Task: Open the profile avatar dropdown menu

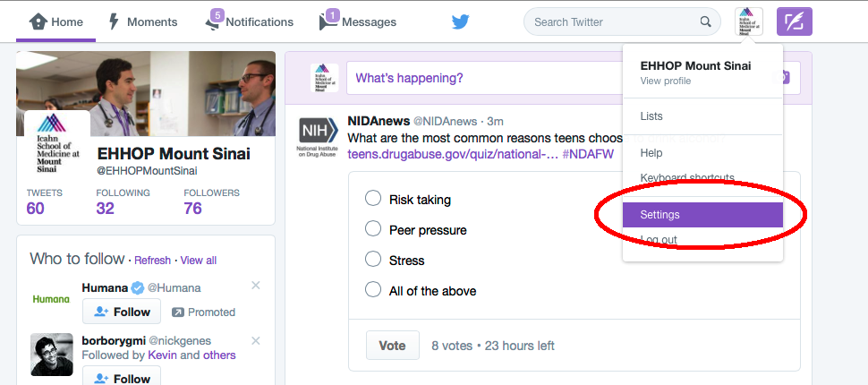Action: pyautogui.click(x=748, y=21)
